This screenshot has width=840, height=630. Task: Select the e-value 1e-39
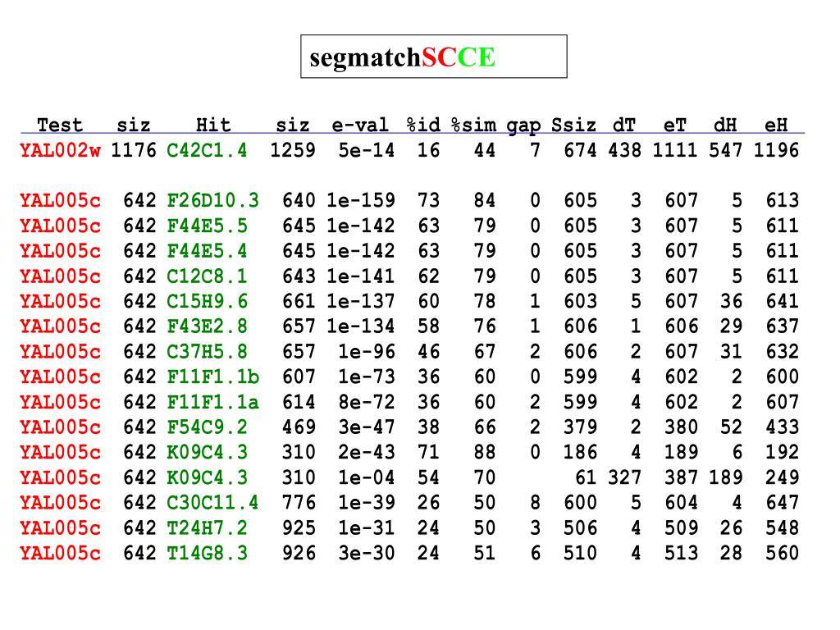click(366, 503)
